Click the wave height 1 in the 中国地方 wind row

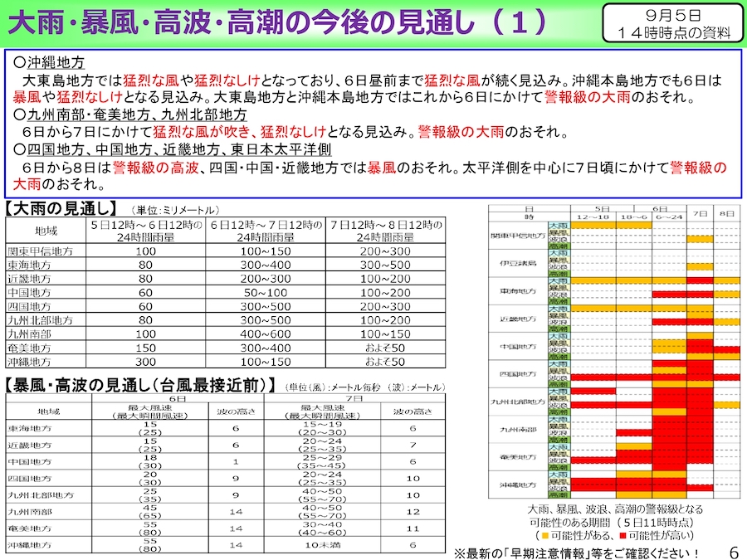pyautogui.click(x=236, y=461)
